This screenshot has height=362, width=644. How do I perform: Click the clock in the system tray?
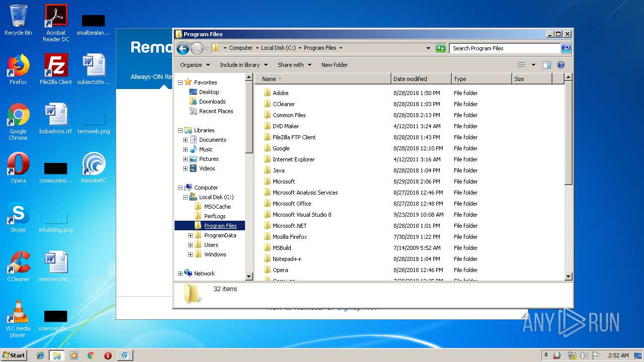[618, 355]
